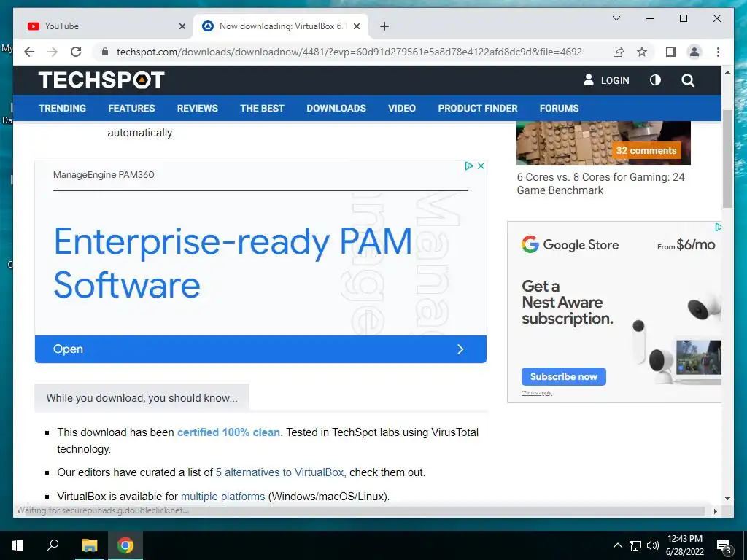
Task: Open the FEATURES menu
Action: pos(131,108)
